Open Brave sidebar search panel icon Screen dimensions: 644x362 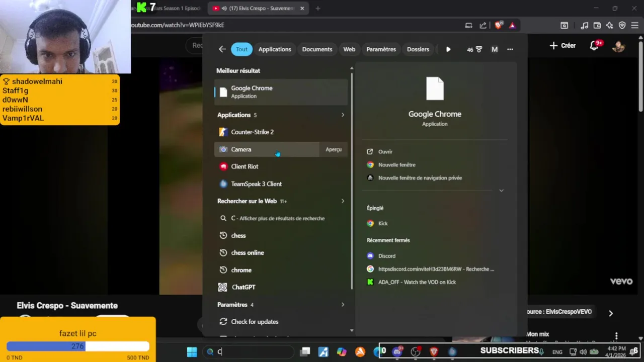(x=565, y=25)
